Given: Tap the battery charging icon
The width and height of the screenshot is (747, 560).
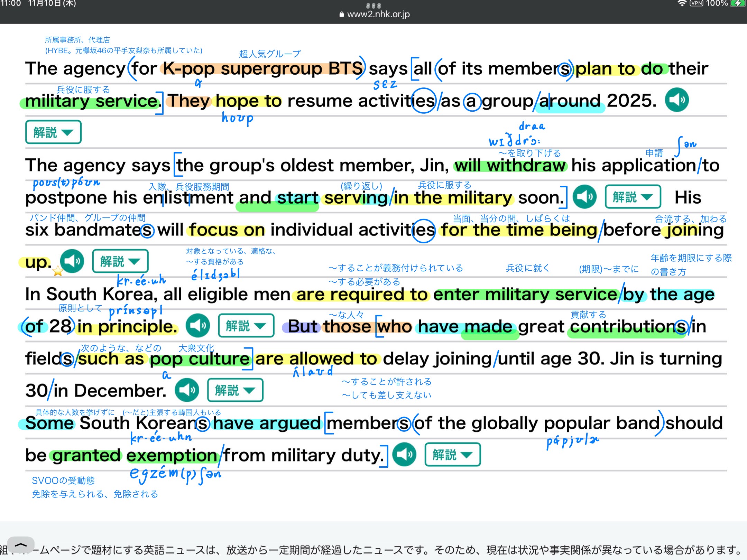Looking at the screenshot, I should [x=738, y=3].
